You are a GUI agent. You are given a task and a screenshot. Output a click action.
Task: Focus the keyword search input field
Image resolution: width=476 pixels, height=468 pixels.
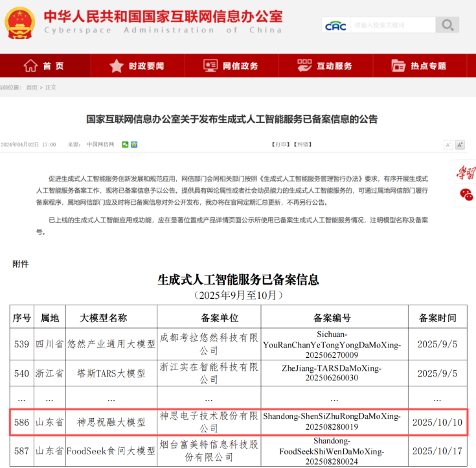(392, 25)
